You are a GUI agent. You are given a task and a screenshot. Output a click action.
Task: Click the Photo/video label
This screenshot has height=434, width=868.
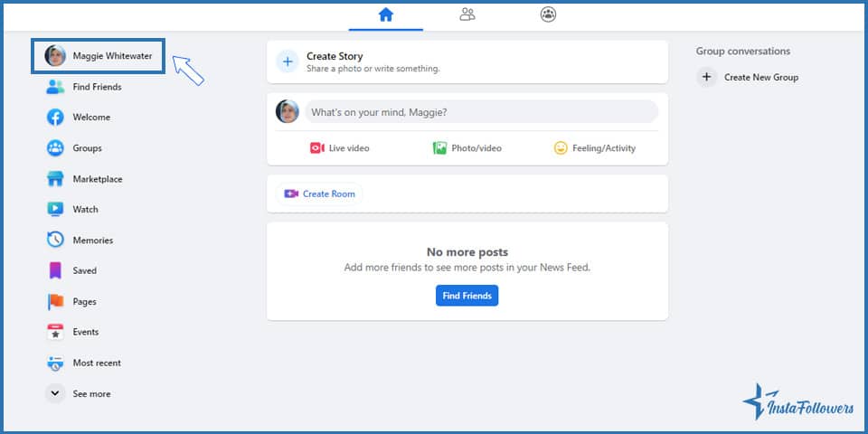pos(476,148)
